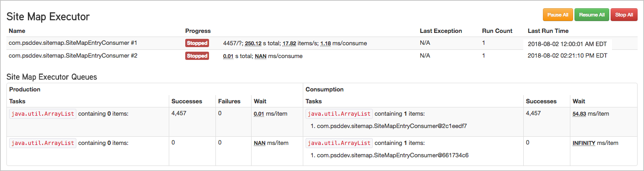This screenshot has height=171, width=644.
Task: Click the green Resume All button
Action: click(x=592, y=15)
